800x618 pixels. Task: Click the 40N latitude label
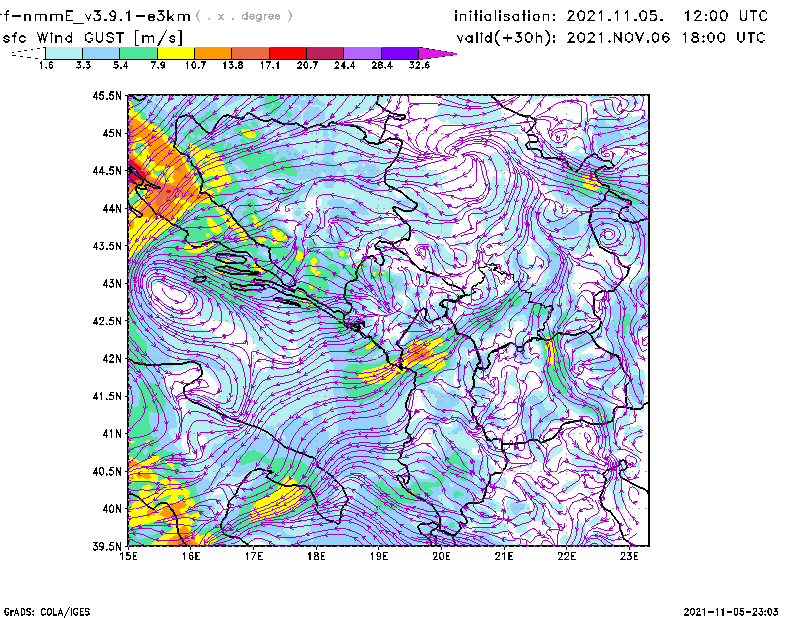[x=112, y=509]
